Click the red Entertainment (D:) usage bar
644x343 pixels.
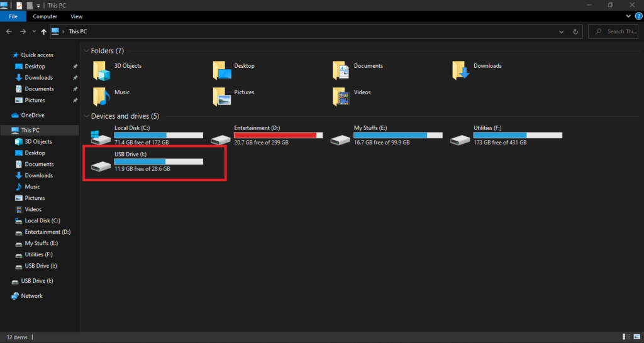(278, 136)
